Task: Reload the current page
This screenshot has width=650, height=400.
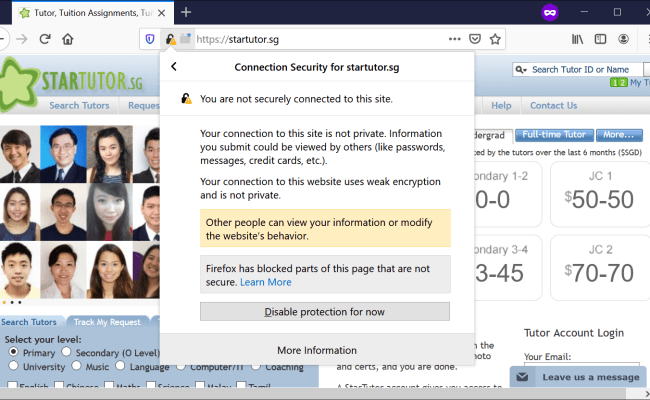Action: point(45,39)
